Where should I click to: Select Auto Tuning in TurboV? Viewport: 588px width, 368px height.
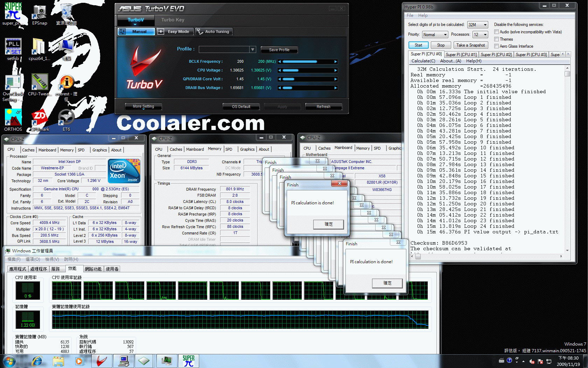pos(213,32)
